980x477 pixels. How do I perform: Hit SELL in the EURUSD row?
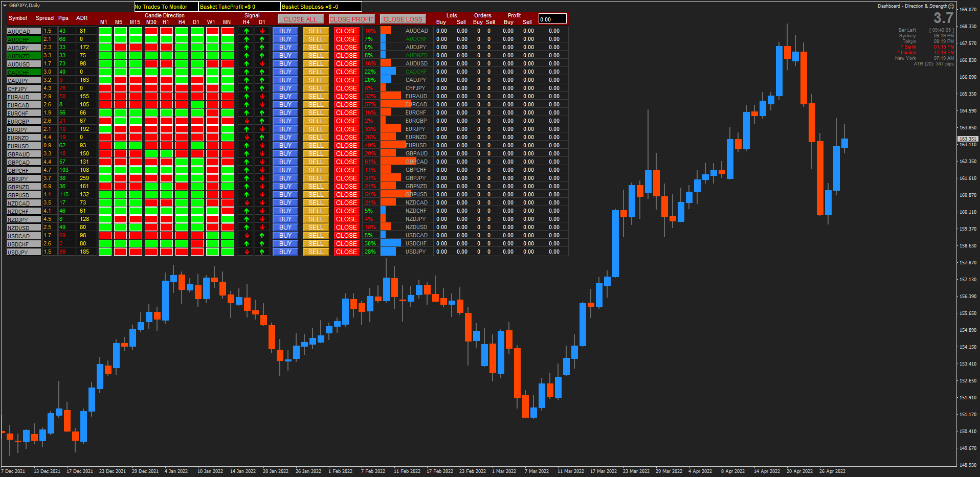point(316,146)
